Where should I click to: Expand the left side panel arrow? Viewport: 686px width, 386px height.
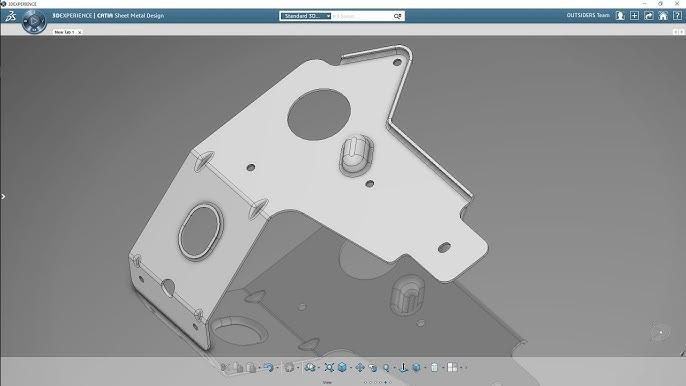(x=3, y=197)
